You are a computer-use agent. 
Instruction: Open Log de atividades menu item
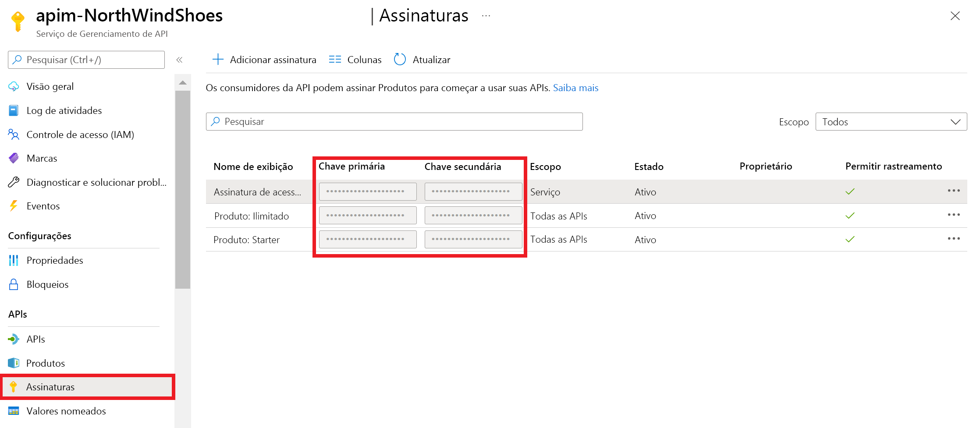coord(64,110)
